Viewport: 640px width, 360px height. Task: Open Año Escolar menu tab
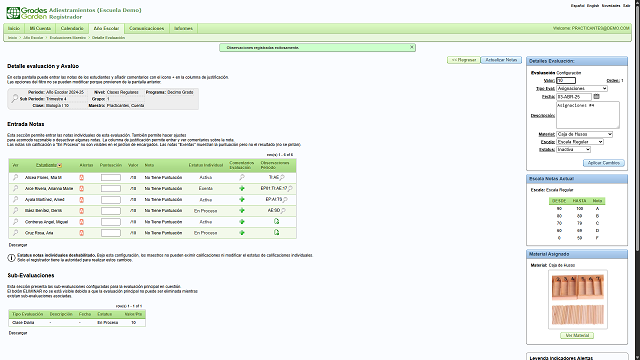pyautogui.click(x=106, y=28)
